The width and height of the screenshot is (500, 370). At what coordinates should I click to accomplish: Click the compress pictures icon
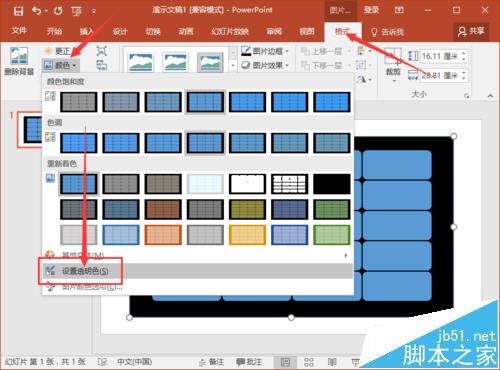pos(102,51)
